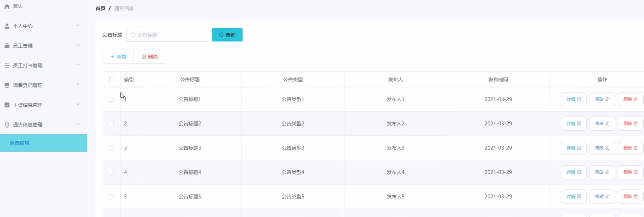The height and width of the screenshot is (217, 644).
Task: Check the checkbox for row 公告标题5
Action: [x=111, y=197]
